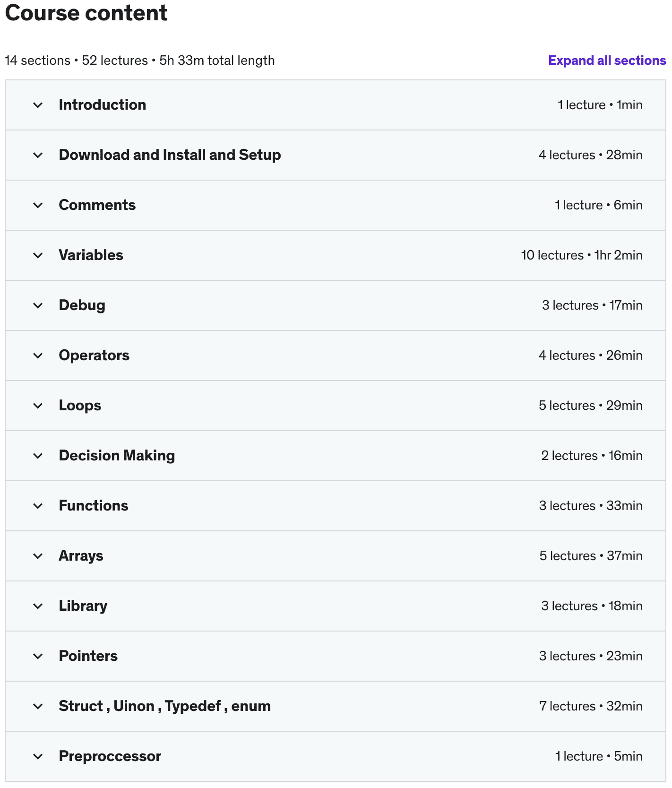Click the Pointers expand arrow
672x788 pixels.
click(x=38, y=656)
